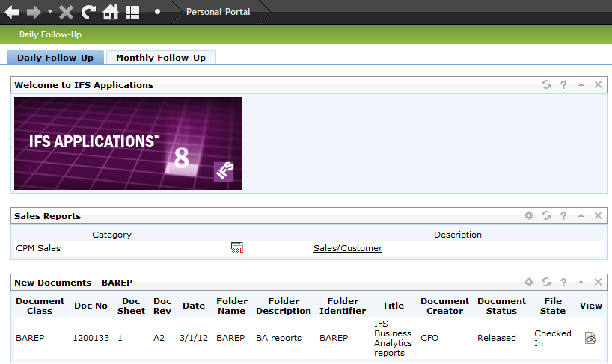Refresh the New Documents - BAREP portlet

pos(546,282)
